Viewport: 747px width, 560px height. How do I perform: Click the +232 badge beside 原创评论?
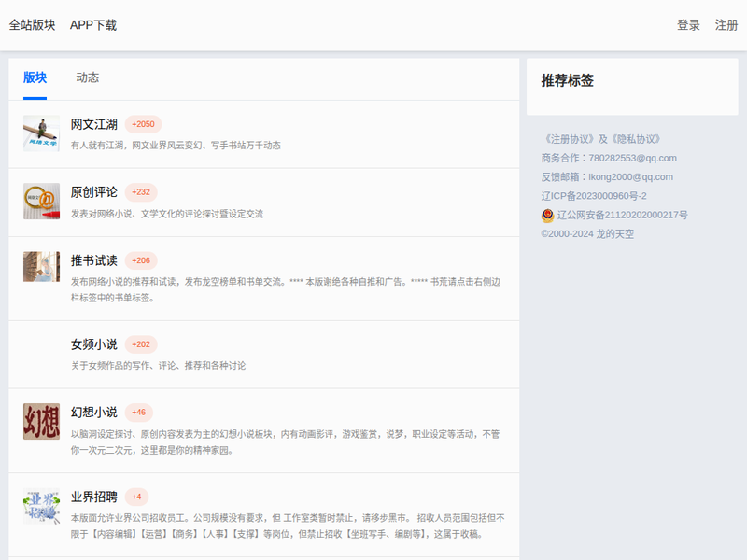point(141,192)
